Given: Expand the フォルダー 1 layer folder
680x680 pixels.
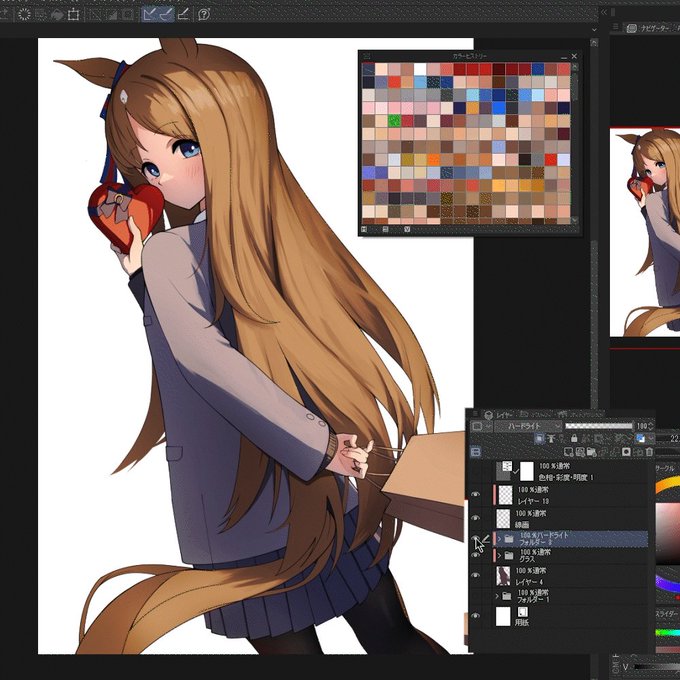Looking at the screenshot, I should [497, 596].
